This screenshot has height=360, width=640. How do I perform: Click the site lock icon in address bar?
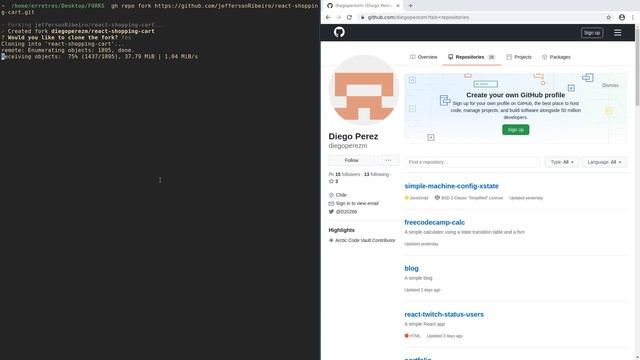point(362,18)
